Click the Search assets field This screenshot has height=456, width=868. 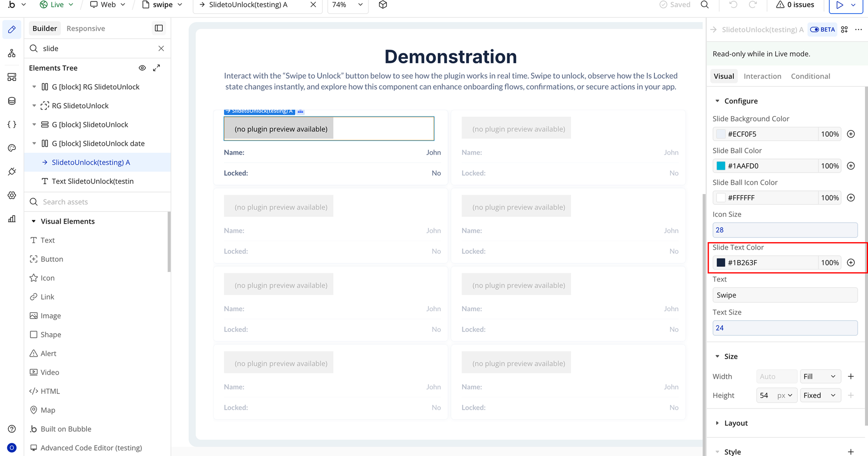(x=97, y=202)
